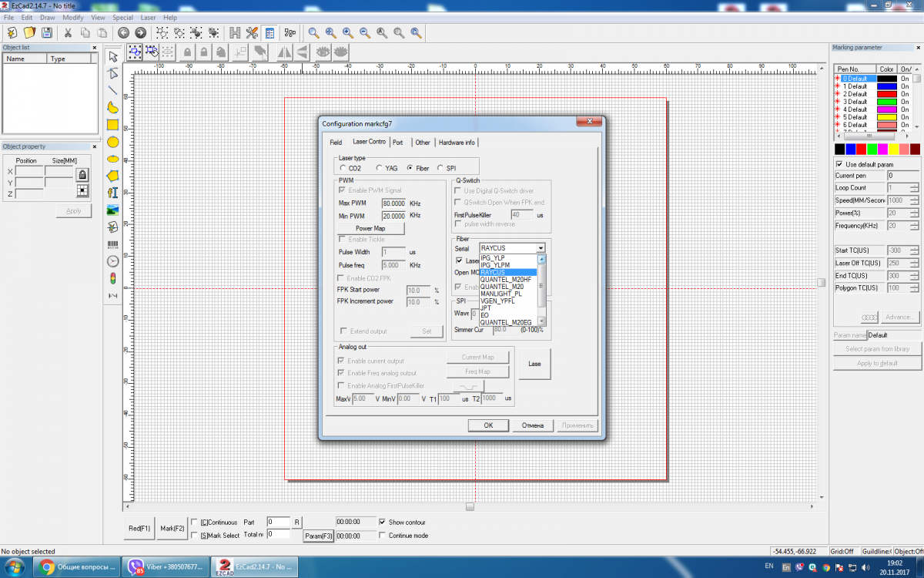This screenshot has width=924, height=578.
Task: Select the CO2 laser type
Action: [343, 168]
